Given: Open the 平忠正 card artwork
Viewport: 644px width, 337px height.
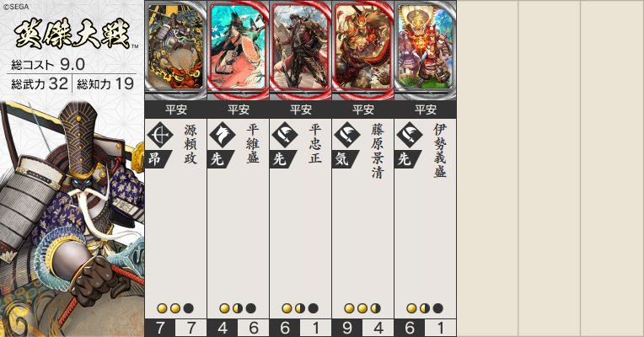Looking at the screenshot, I should coord(301,49).
